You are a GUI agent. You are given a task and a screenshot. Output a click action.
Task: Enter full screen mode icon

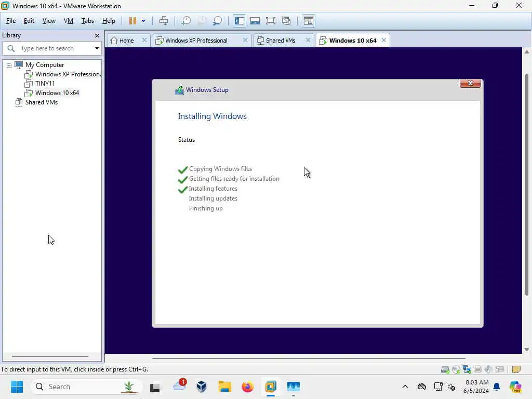(271, 21)
